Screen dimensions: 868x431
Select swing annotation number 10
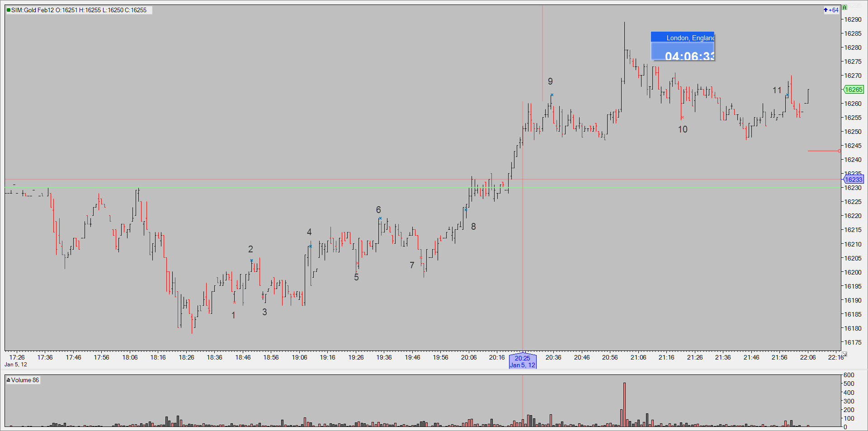tap(683, 129)
